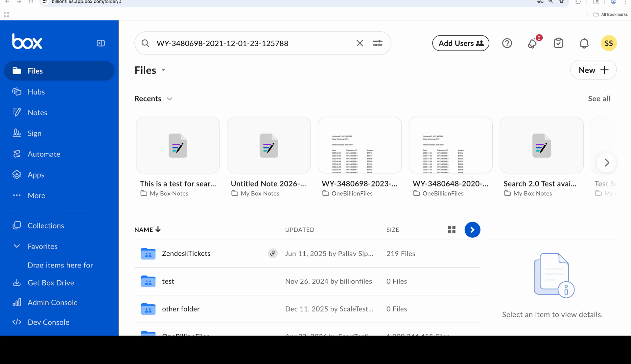This screenshot has width=631, height=364.
Task: Click the ZendeskTickets shared link icon
Action: tap(273, 253)
